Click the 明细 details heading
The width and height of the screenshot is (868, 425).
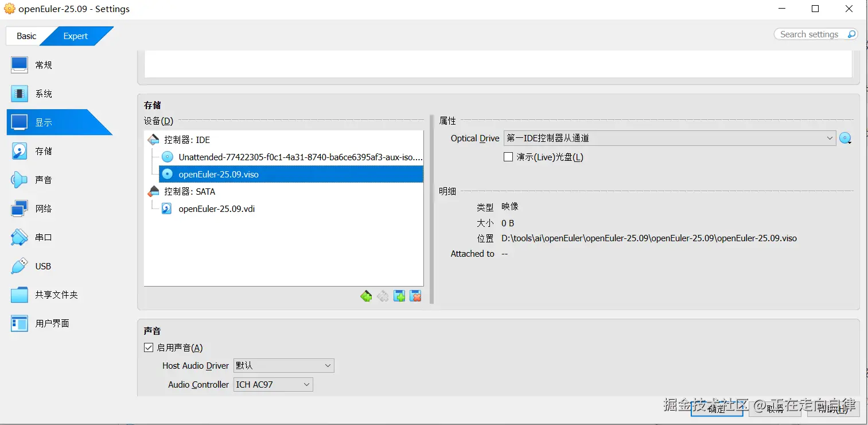click(x=447, y=191)
